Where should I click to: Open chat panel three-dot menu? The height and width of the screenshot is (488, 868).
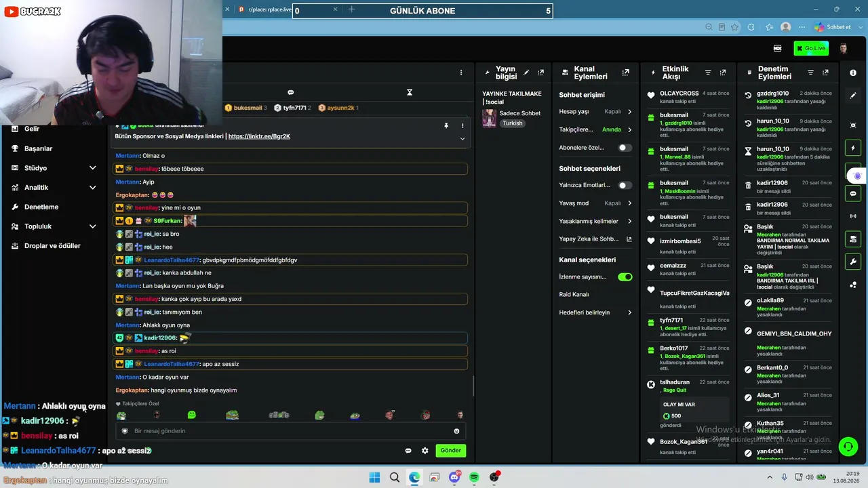tap(461, 73)
